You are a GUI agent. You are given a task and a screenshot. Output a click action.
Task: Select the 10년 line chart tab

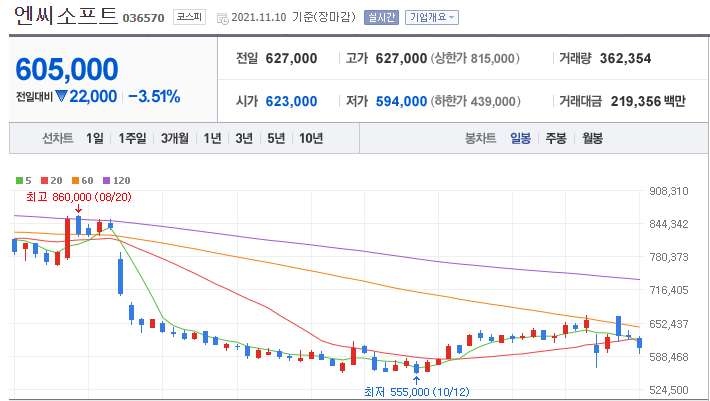311,138
